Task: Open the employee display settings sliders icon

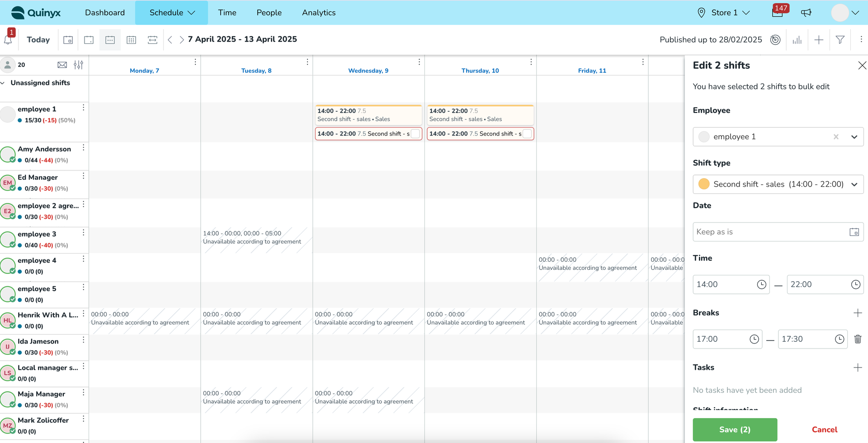Action: (x=78, y=65)
